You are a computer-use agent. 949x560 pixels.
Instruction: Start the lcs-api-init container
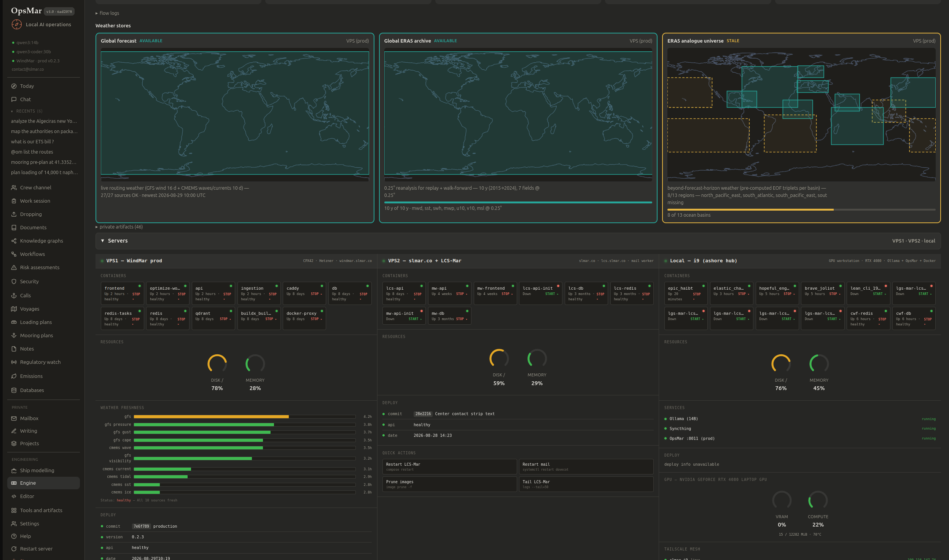coord(551,294)
